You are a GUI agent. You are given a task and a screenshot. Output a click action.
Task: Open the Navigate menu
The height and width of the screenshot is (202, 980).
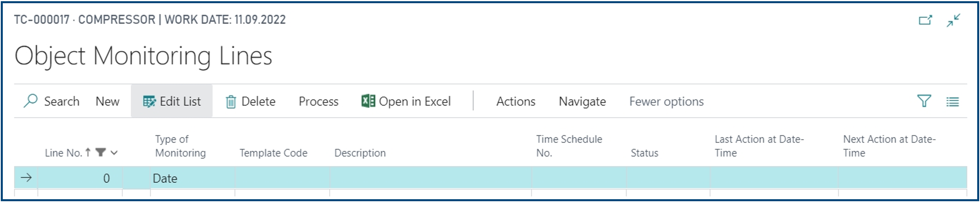tap(582, 102)
